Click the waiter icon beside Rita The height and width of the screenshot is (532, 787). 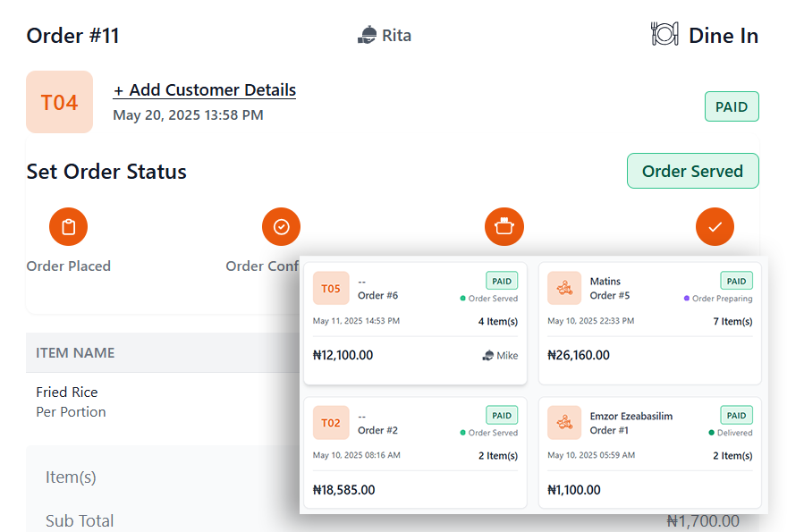[367, 36]
